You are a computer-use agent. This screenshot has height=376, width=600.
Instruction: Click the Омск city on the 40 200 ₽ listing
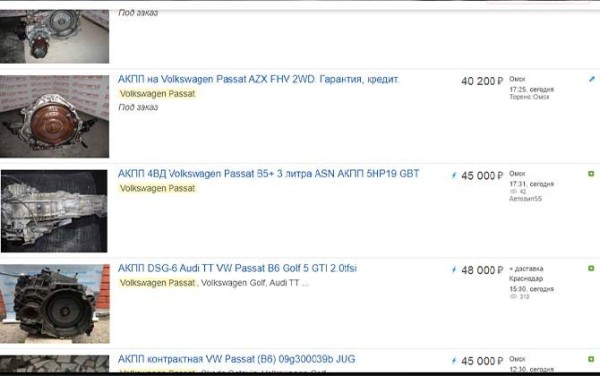tap(517, 79)
